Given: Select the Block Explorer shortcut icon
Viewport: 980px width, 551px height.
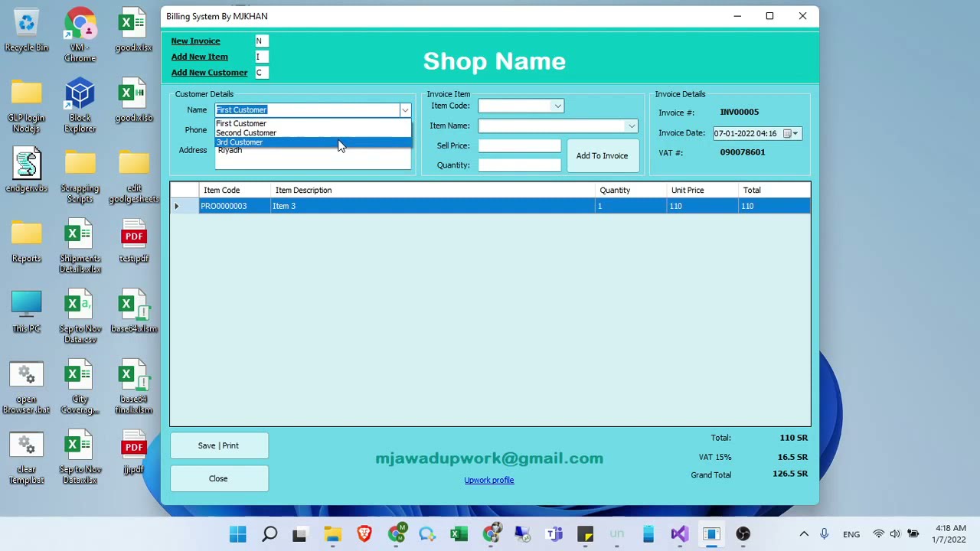Looking at the screenshot, I should (80, 106).
